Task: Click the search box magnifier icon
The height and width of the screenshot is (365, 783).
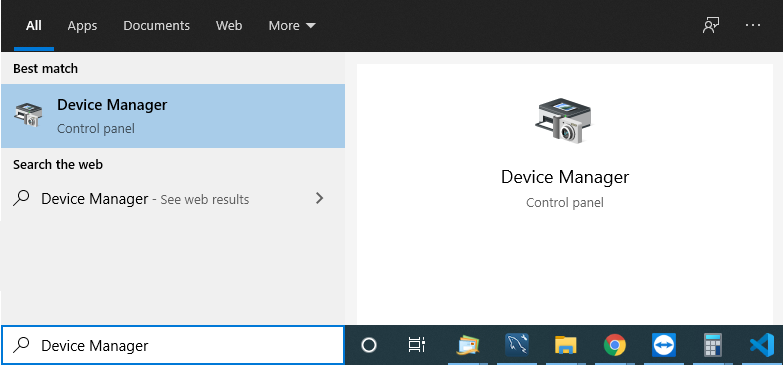Action: click(x=21, y=345)
